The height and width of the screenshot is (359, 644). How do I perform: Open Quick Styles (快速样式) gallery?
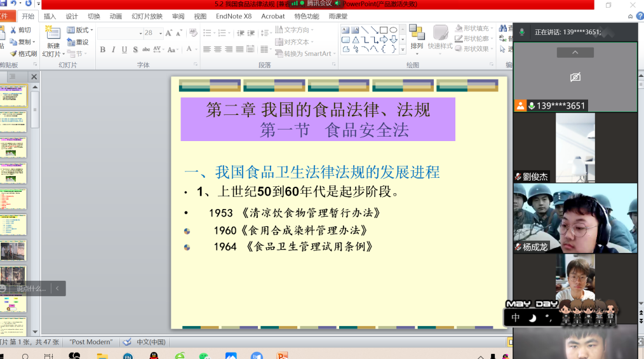click(x=440, y=37)
